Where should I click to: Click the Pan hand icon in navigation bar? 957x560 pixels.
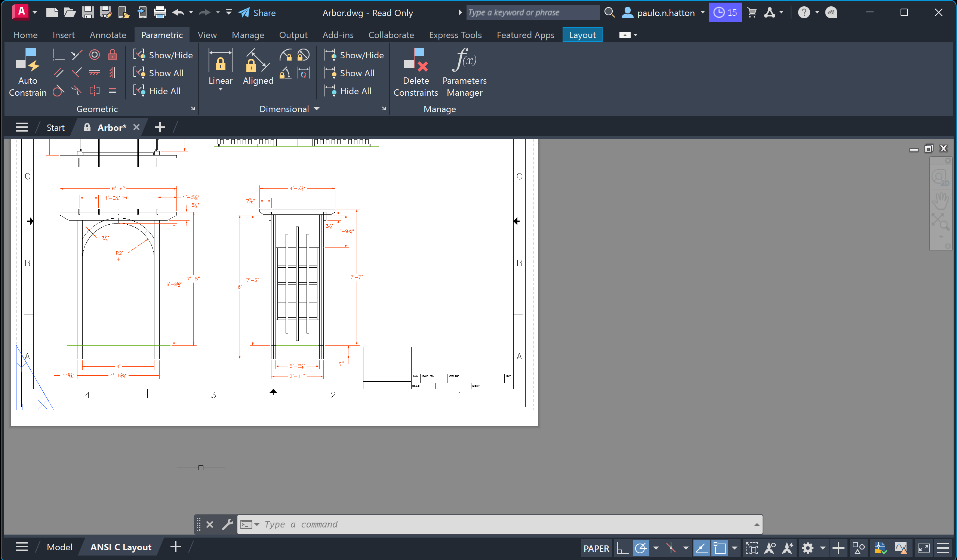pyautogui.click(x=940, y=200)
